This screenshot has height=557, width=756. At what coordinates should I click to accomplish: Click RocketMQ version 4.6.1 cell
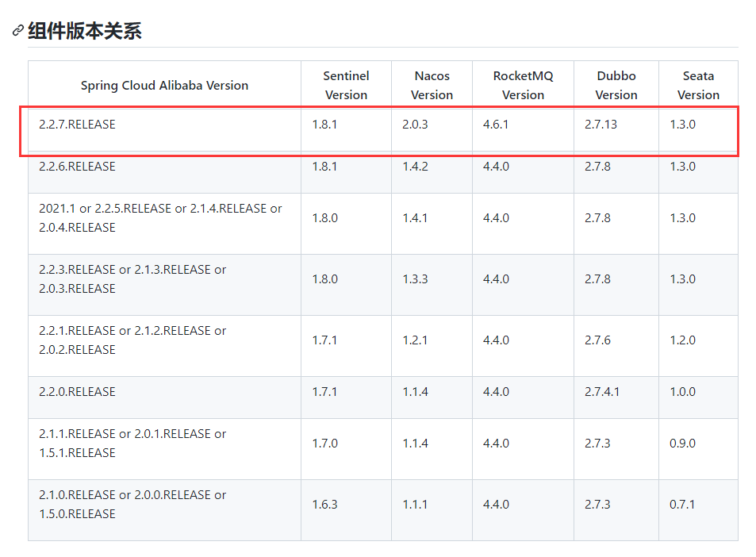tap(496, 125)
